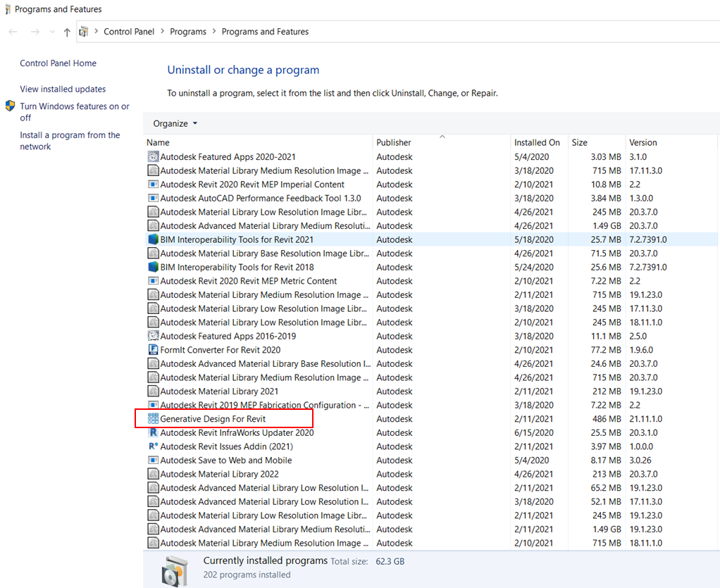The width and height of the screenshot is (720, 588).
Task: Click the Programs and Features title bar icon
Action: [x=7, y=9]
